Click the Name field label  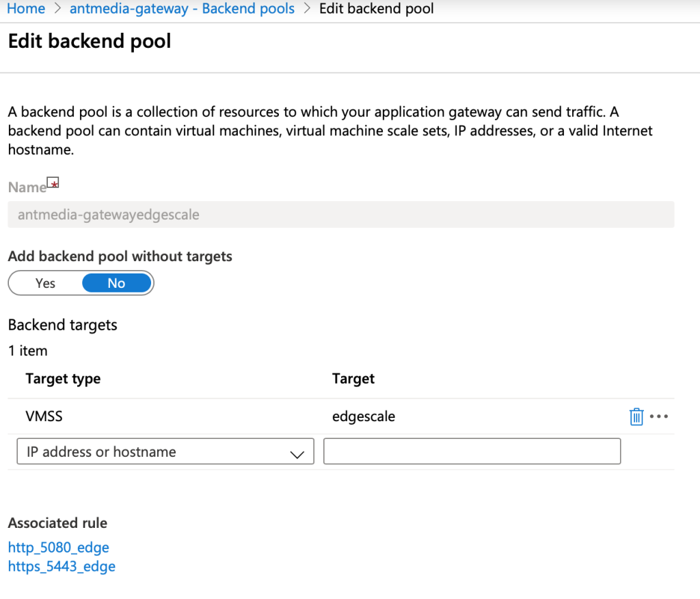27,187
